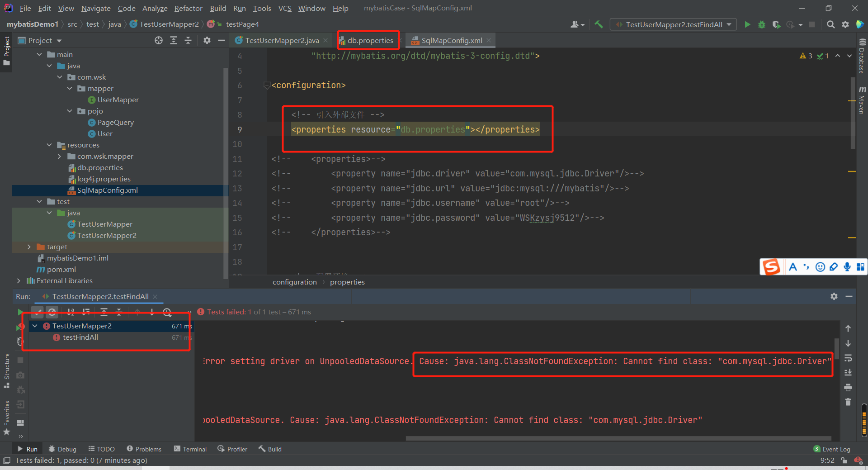868x470 pixels.
Task: Toggle showing passed tests
Action: 38,312
